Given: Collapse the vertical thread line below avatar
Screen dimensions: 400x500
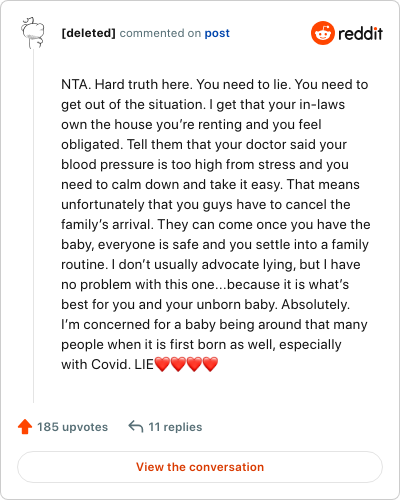Looking at the screenshot, I should pyautogui.click(x=33, y=227).
